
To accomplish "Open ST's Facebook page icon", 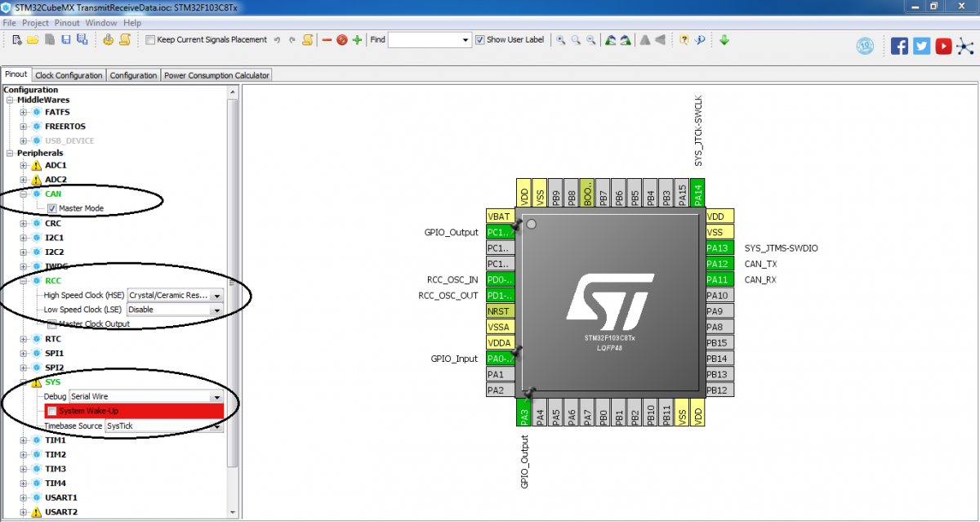I will point(898,46).
